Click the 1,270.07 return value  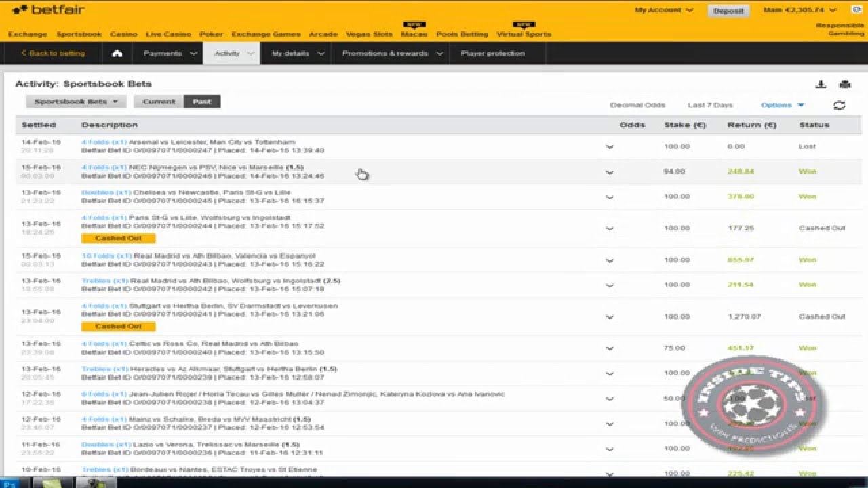[x=745, y=317]
